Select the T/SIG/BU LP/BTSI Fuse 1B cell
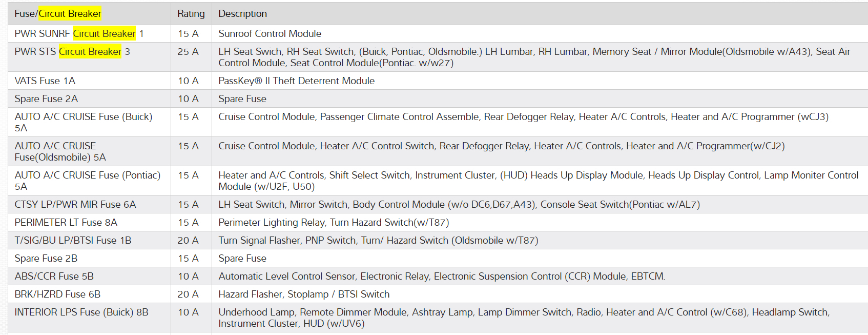Screen dimensions: 868x335 pyautogui.click(x=73, y=241)
